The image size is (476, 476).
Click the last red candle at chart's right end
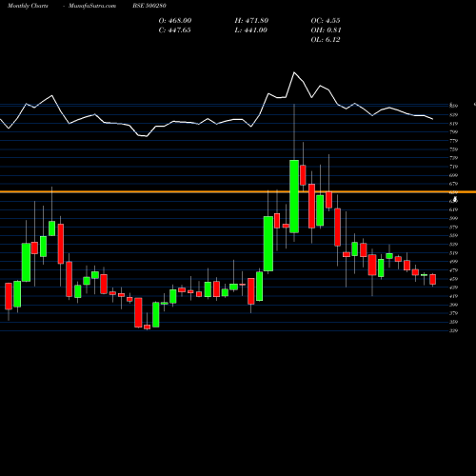(433, 279)
